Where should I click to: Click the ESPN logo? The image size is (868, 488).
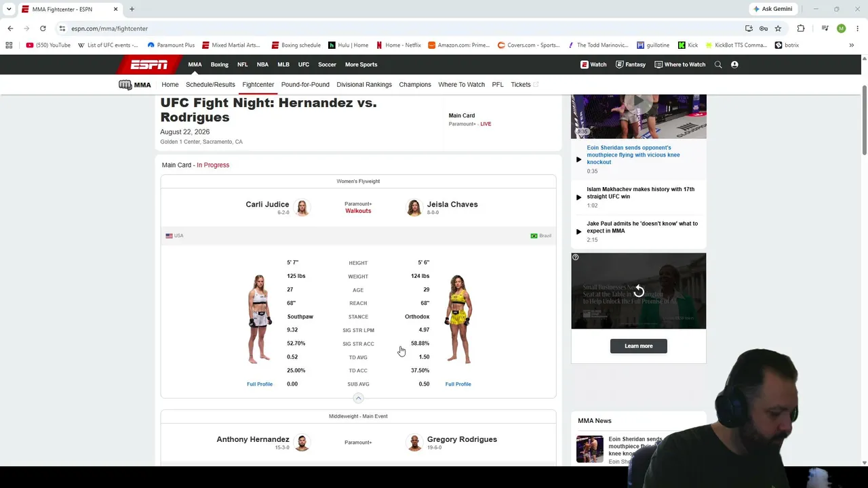pos(149,64)
